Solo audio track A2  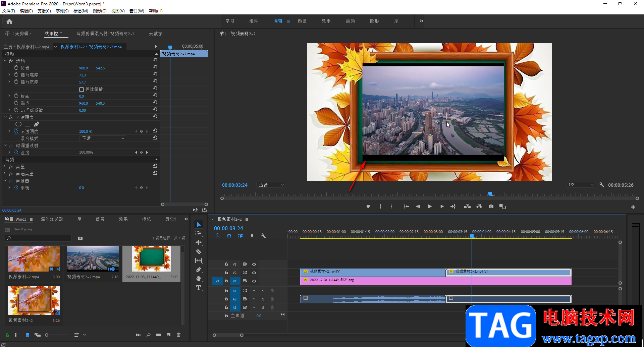263,299
